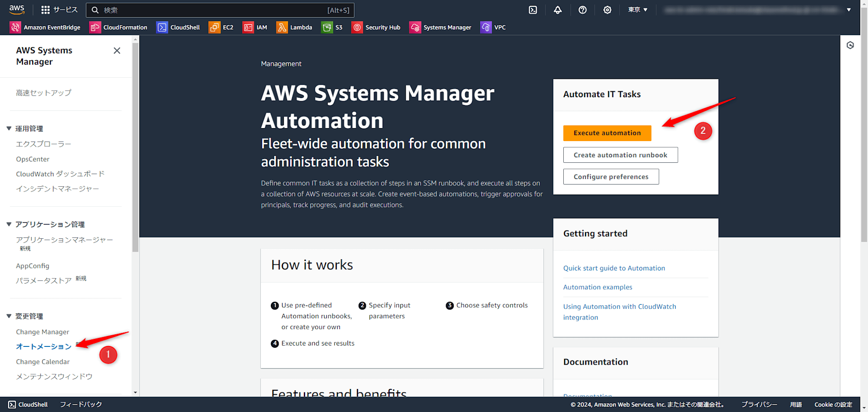Open the notifications bell

click(x=558, y=10)
